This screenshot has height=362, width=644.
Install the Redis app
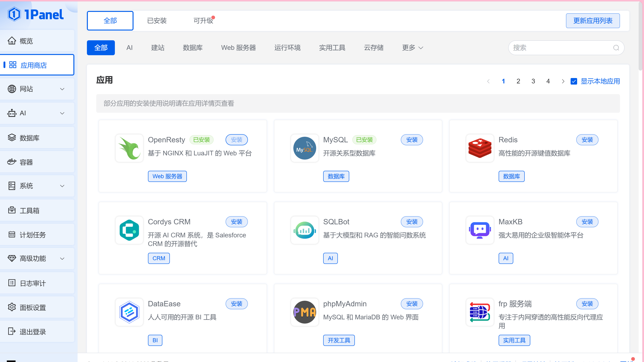click(x=587, y=140)
